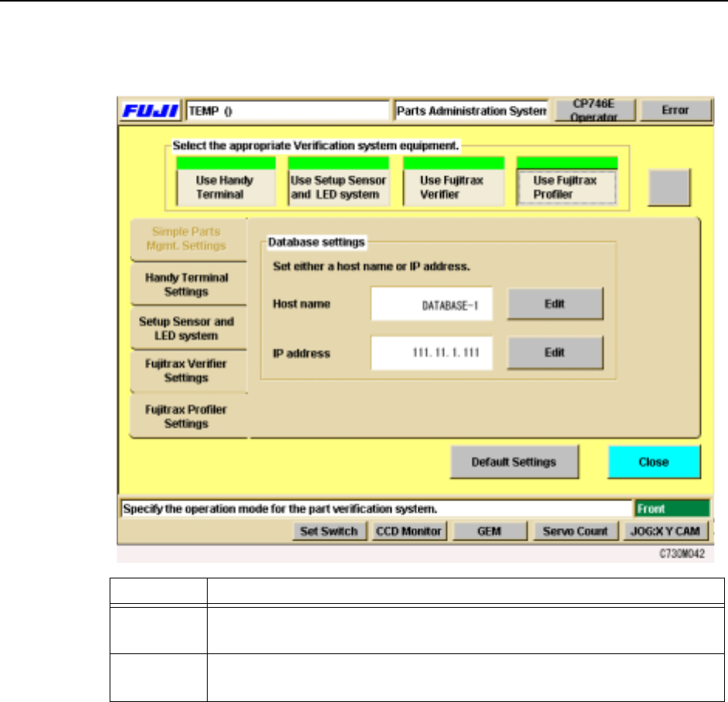Open the Error button
Image resolution: width=728 pixels, height=702 pixels.
pos(676,110)
